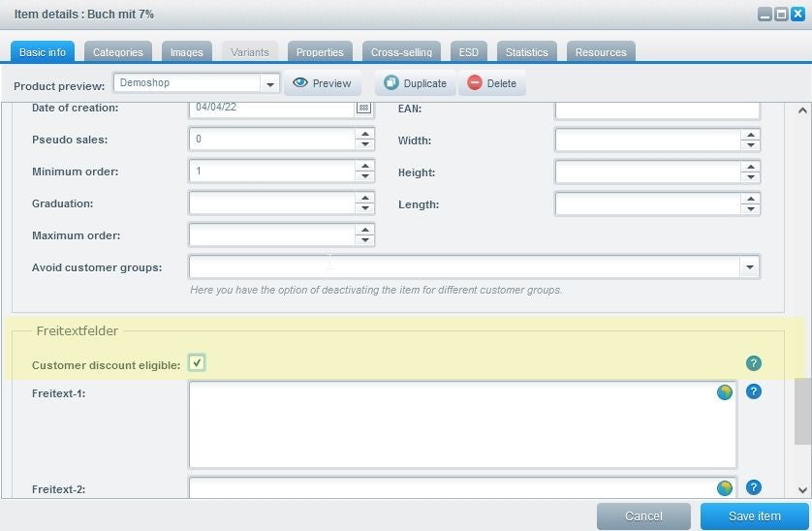812x531 pixels.
Task: Go to the Cross-selling tab
Action: point(401,51)
